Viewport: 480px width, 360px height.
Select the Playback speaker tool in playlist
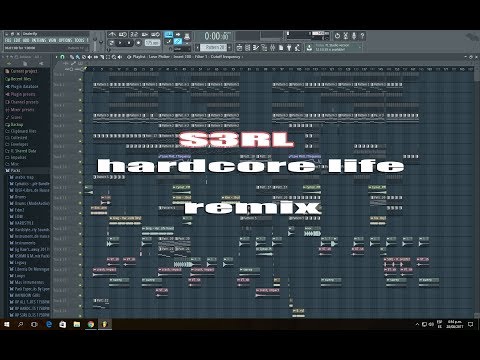120,57
